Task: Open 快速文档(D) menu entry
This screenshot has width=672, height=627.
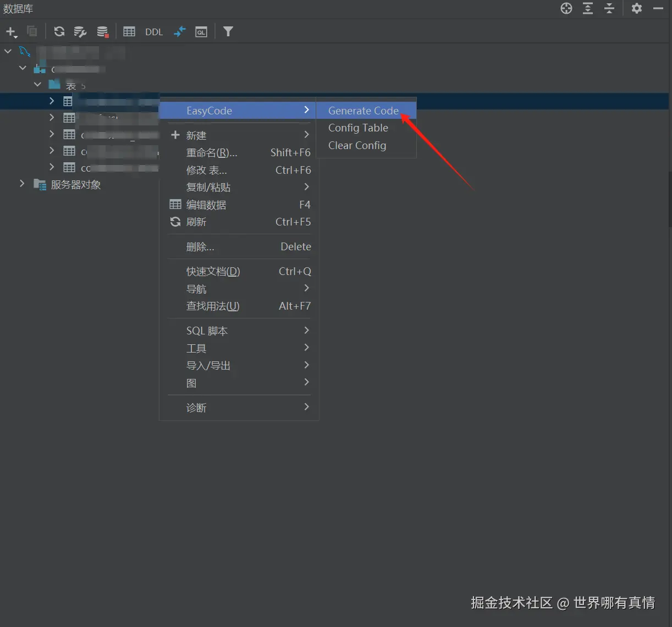Action: pyautogui.click(x=239, y=271)
